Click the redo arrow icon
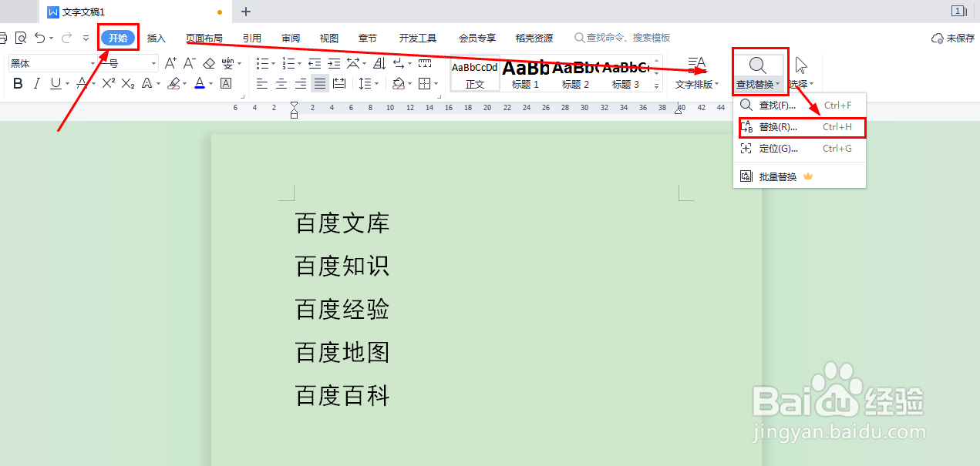The height and width of the screenshot is (466, 980). (66, 37)
